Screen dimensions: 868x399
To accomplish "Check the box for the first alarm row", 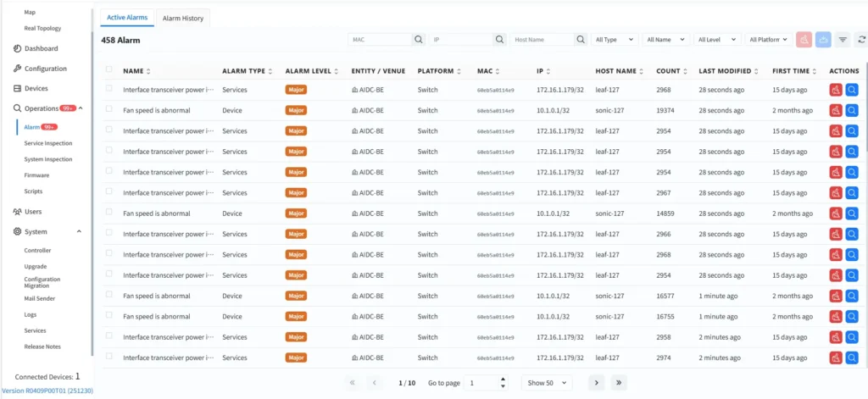I will (108, 88).
